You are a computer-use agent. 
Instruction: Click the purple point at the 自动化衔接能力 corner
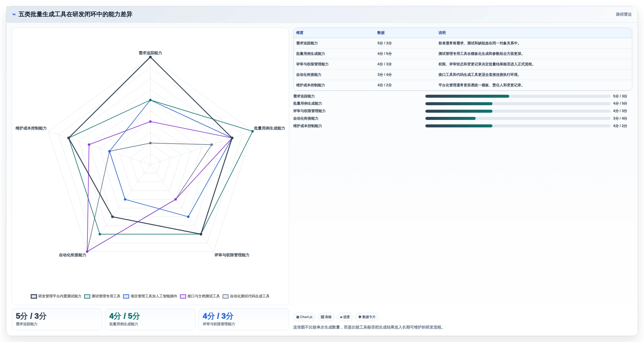point(87,251)
